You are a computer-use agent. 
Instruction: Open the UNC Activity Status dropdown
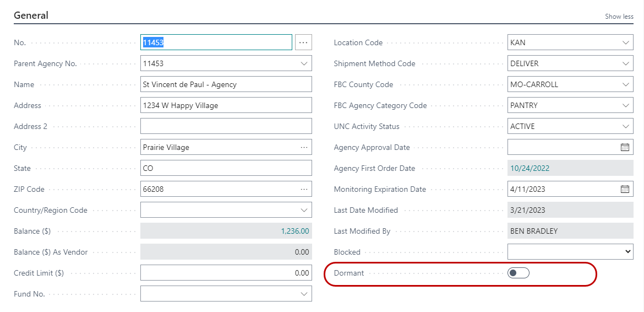(625, 126)
